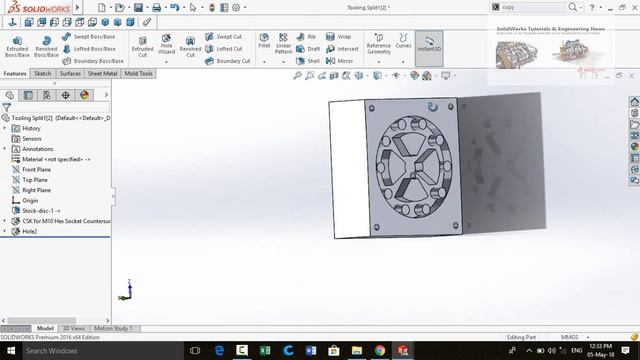
Task: Choose the Swept Boss/Base tool
Action: pos(89,37)
